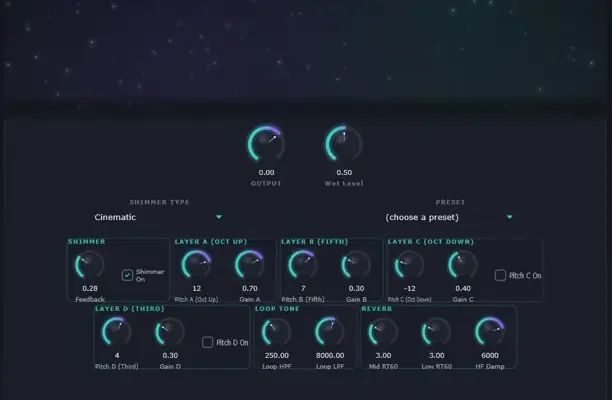Viewport: 612px width, 400px height.
Task: Click the Gain A knob
Action: (250, 265)
